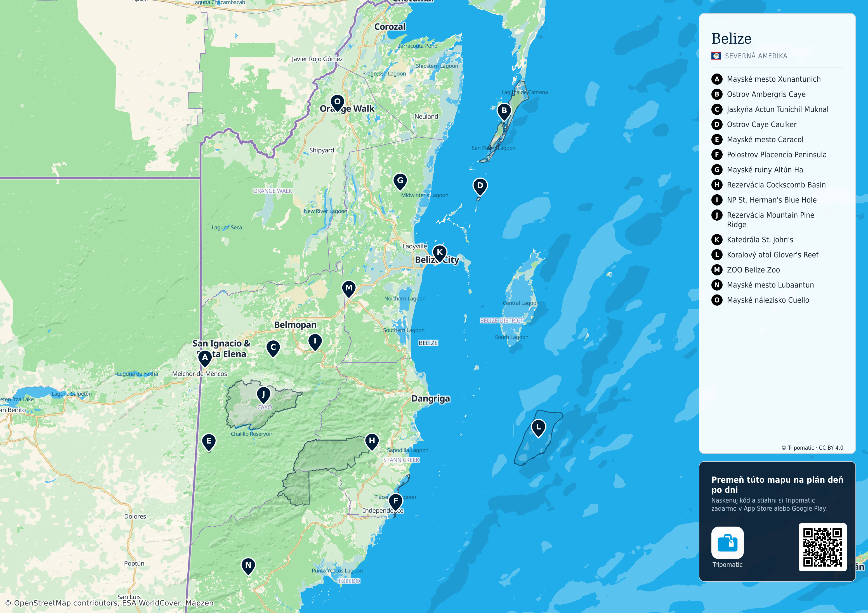Click map pin H at Cockscomb Basin
868x613 pixels.
tap(372, 442)
